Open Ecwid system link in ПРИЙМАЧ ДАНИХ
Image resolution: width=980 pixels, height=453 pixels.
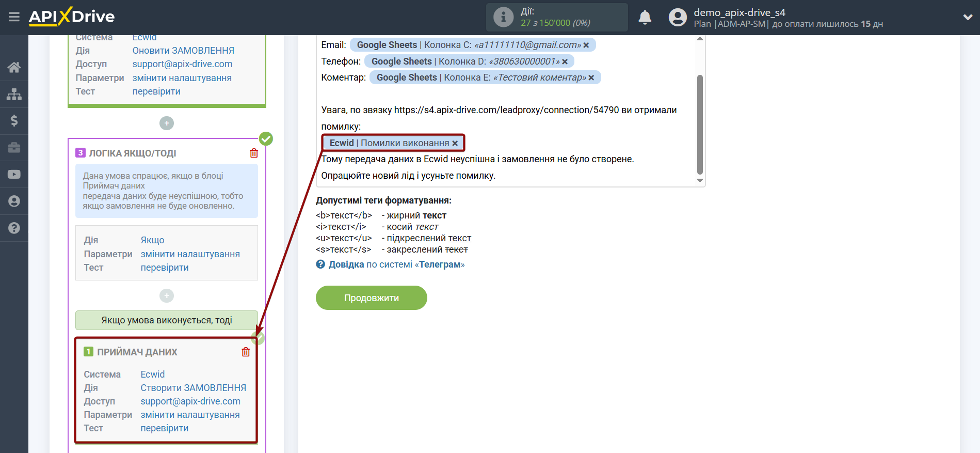[x=153, y=374]
